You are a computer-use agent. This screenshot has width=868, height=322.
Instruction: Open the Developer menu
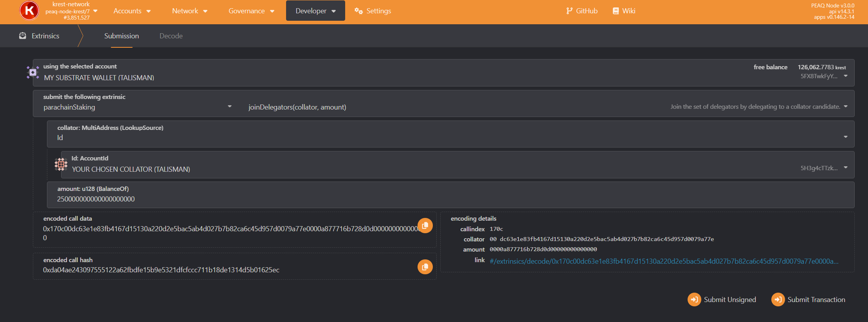[315, 11]
